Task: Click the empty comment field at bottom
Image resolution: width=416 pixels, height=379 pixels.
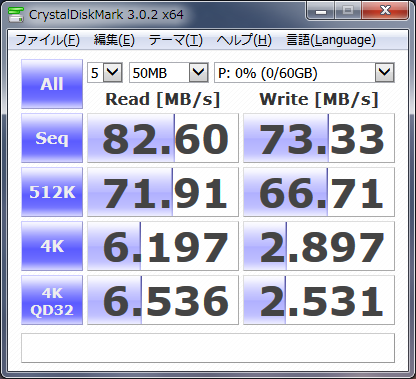Action: pyautogui.click(x=208, y=348)
